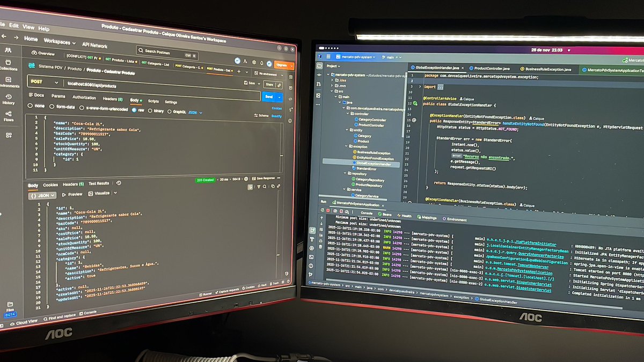Select CategoryRepository in the IntelliJ project tree
Screen dimensions: 644x362
368,180
